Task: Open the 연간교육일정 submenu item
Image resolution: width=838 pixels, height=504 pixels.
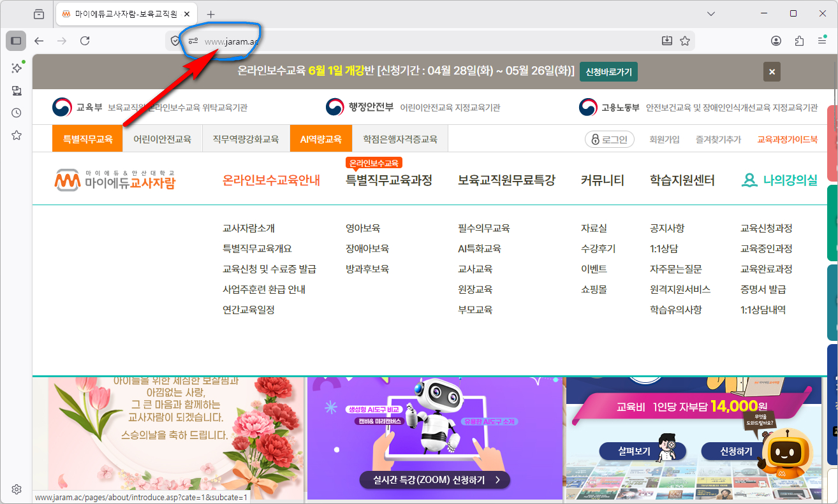Action: (249, 310)
